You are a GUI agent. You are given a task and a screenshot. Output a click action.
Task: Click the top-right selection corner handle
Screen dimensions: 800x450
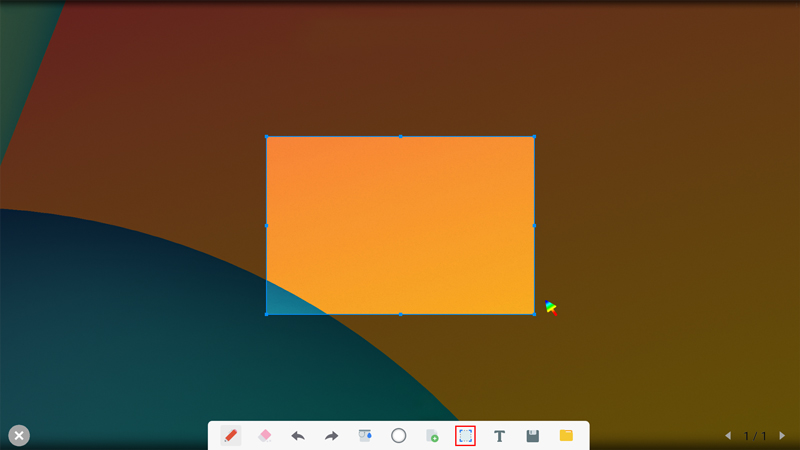[534, 137]
